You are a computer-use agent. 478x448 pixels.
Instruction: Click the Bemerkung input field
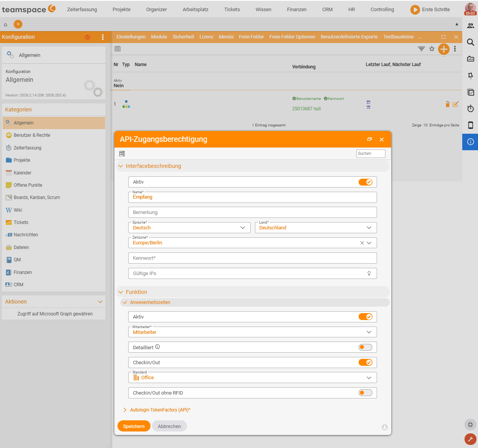[253, 212]
